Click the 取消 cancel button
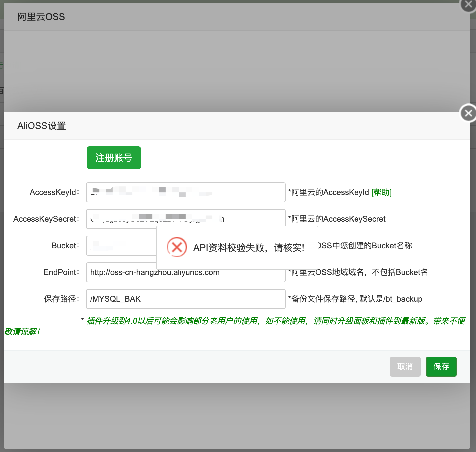 pos(405,367)
